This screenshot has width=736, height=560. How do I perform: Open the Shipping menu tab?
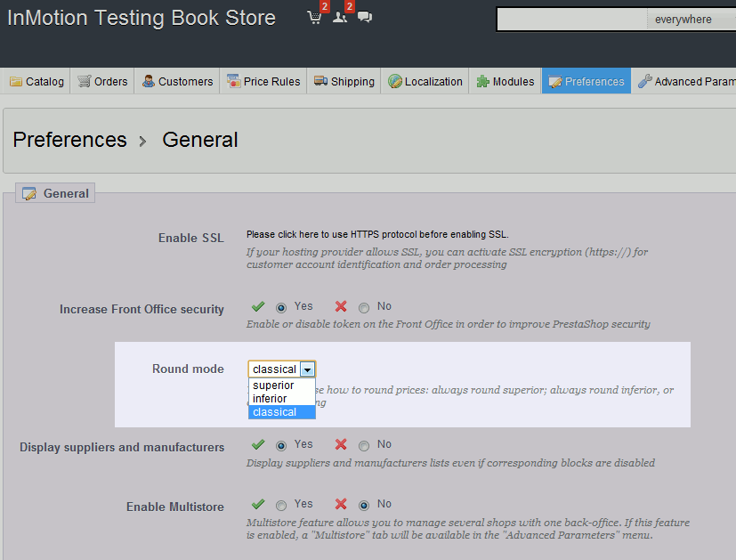(x=344, y=81)
